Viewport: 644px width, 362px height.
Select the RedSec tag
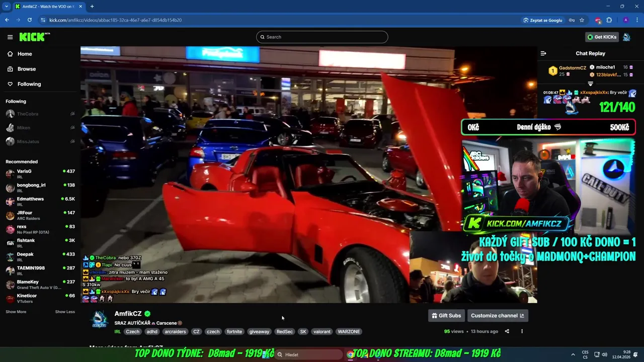tap(284, 332)
